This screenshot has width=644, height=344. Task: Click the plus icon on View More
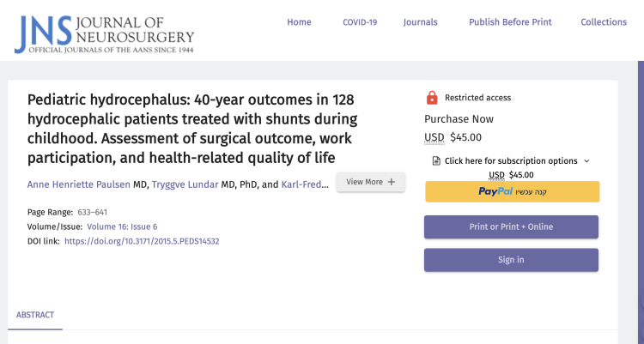tap(392, 182)
